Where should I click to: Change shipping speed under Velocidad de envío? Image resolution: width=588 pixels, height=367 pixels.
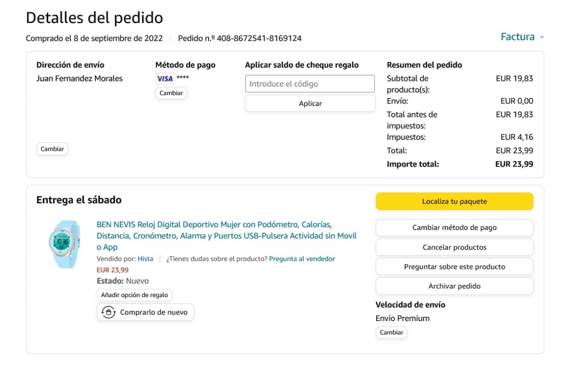point(391,333)
